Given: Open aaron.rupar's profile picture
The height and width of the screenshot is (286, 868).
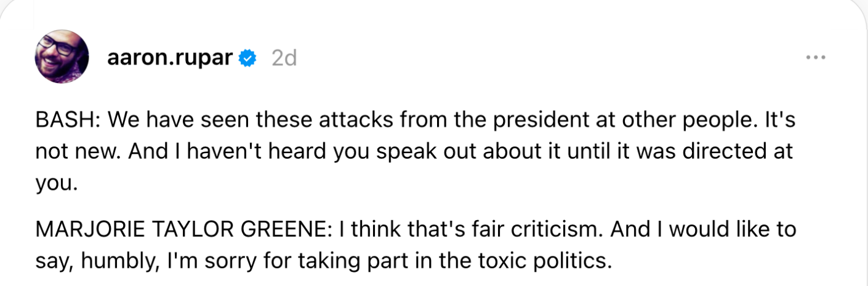Looking at the screenshot, I should [x=63, y=57].
